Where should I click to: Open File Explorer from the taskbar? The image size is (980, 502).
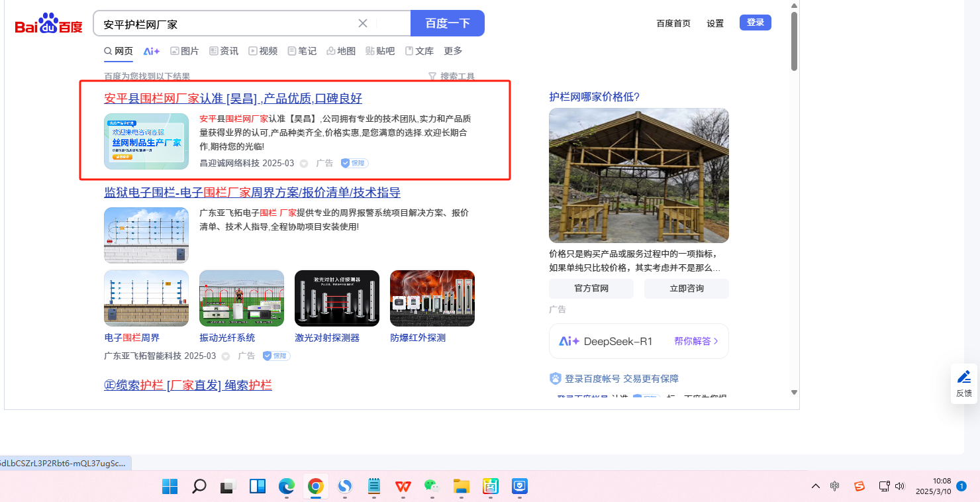point(462,487)
